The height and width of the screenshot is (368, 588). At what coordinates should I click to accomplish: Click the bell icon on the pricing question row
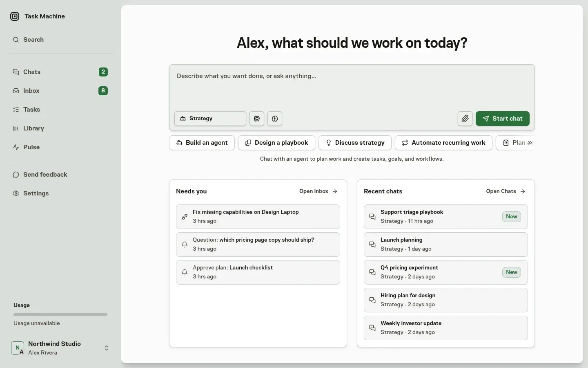click(x=185, y=245)
